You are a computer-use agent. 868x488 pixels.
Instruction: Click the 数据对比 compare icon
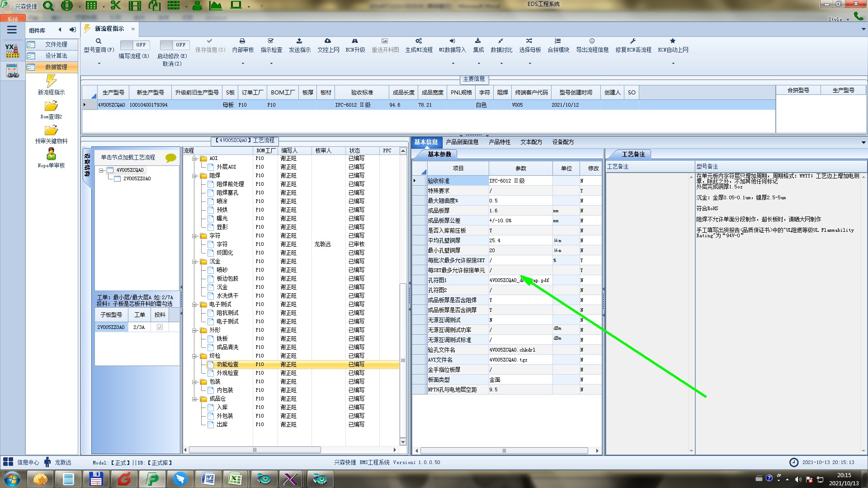point(501,41)
